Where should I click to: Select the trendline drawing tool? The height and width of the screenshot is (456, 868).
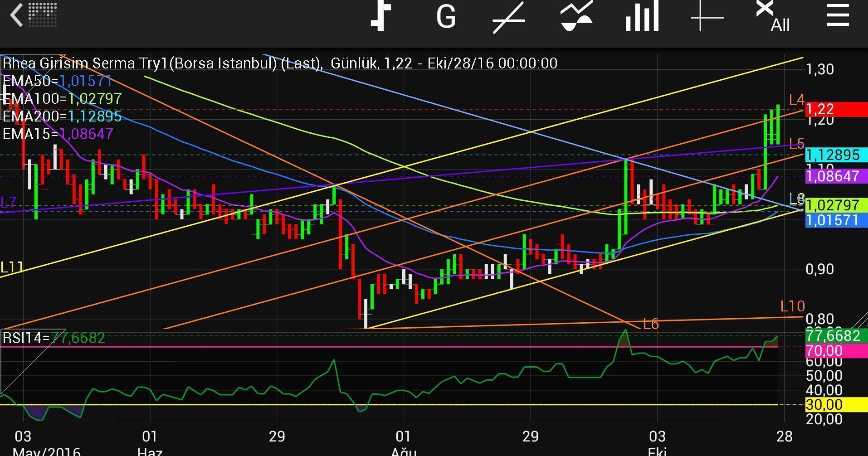[509, 17]
